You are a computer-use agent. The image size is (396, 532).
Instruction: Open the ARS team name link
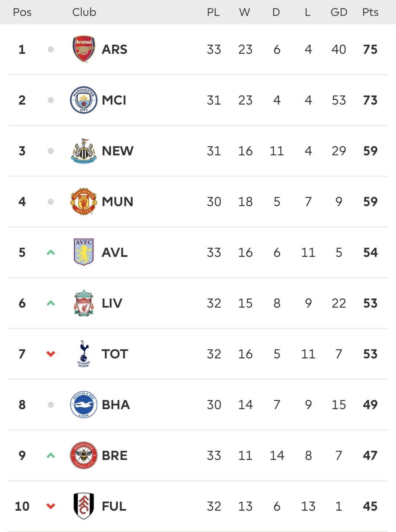pos(115,49)
